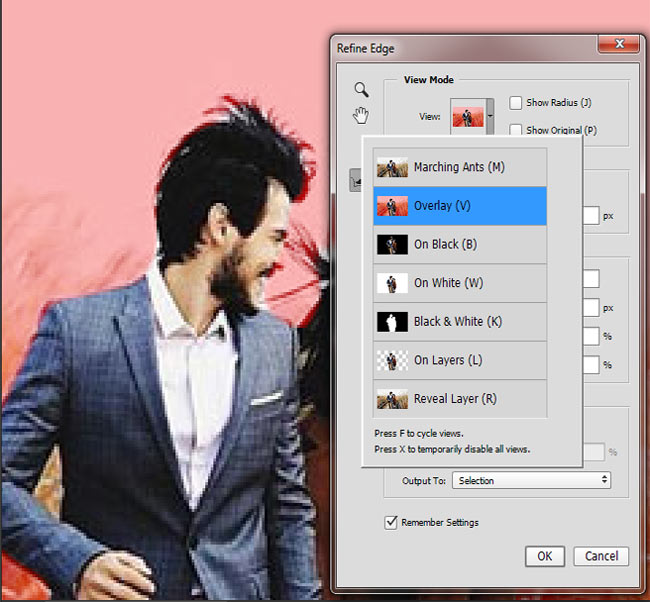Click the Refine Radius brush tool
This screenshot has height=602, width=650.
[354, 180]
